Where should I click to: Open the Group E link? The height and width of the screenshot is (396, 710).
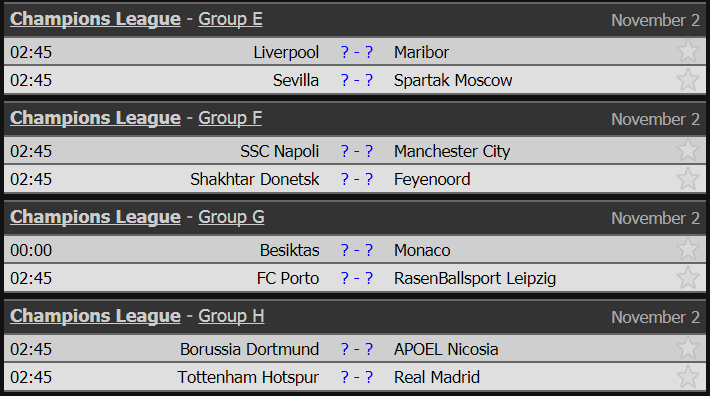pyautogui.click(x=230, y=19)
